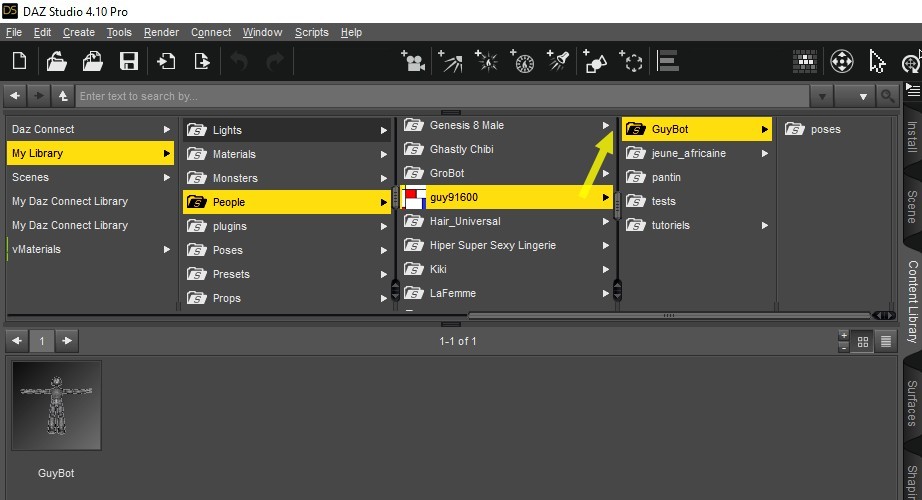Open the Content Library pane options menu
This screenshot has width=922, height=500.
(913, 90)
